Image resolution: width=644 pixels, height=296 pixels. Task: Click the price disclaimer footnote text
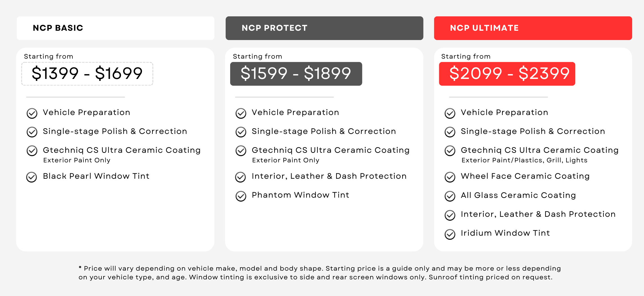[320, 273]
